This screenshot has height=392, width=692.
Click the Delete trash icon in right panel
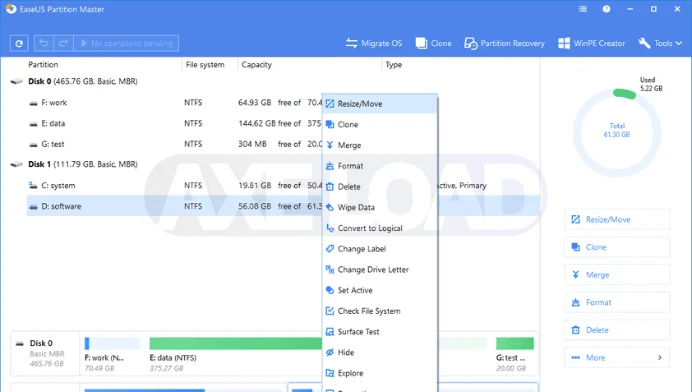575,330
